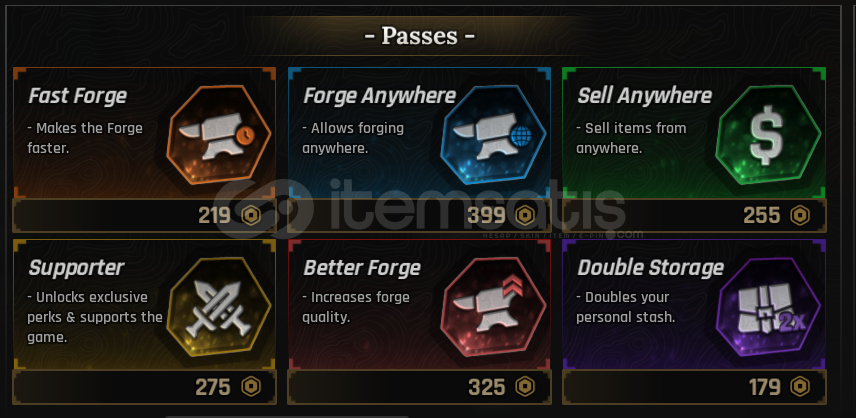Buy Fast Forge via the 219 price
Viewport: 856px width, 418px height.
[215, 215]
